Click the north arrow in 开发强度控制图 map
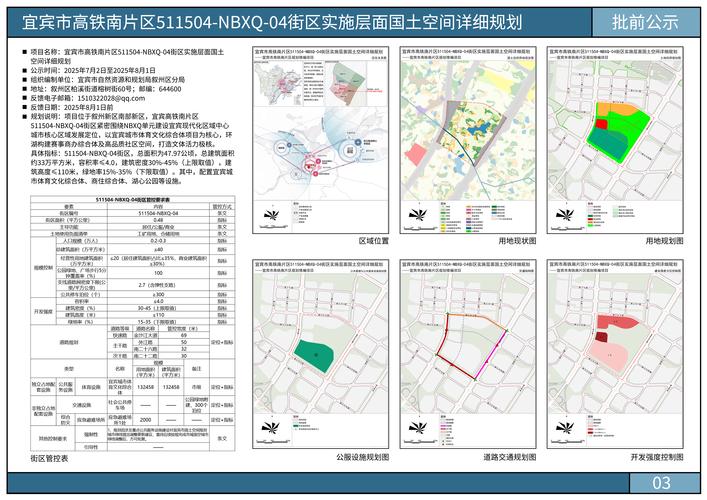This screenshot has height=500, width=707. pyautogui.click(x=566, y=427)
